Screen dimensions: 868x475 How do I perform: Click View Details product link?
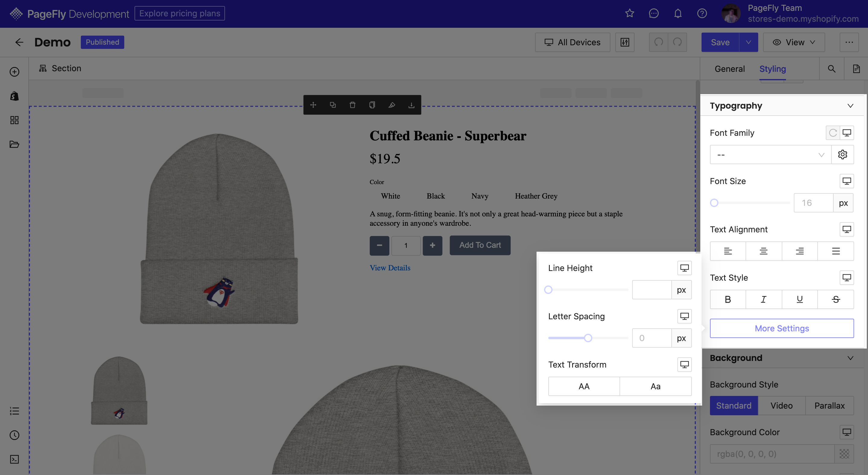[390, 268]
